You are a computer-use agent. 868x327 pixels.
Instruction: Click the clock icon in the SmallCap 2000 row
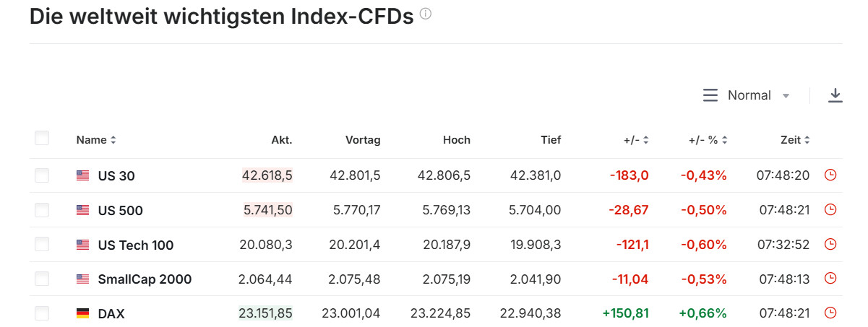[x=830, y=279]
